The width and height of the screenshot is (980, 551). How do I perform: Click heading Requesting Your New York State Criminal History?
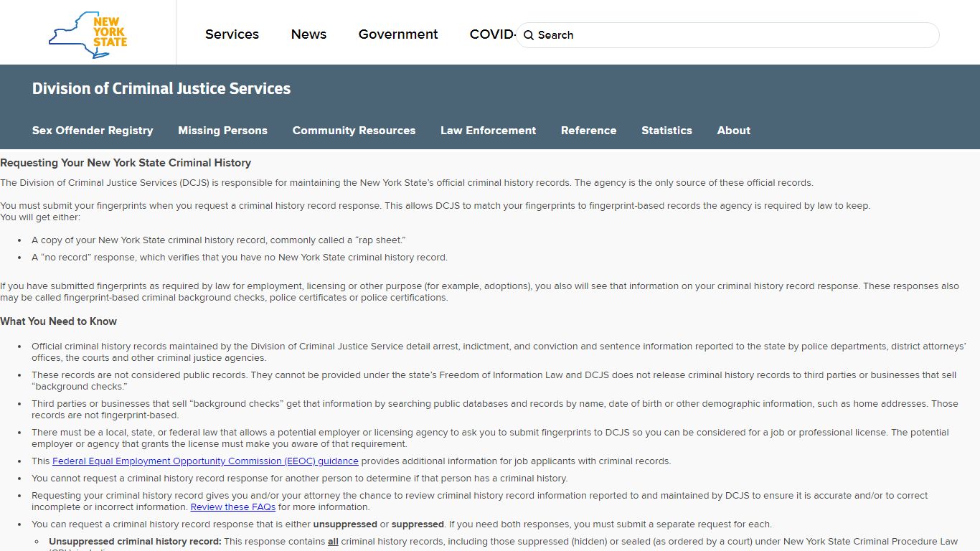click(126, 163)
